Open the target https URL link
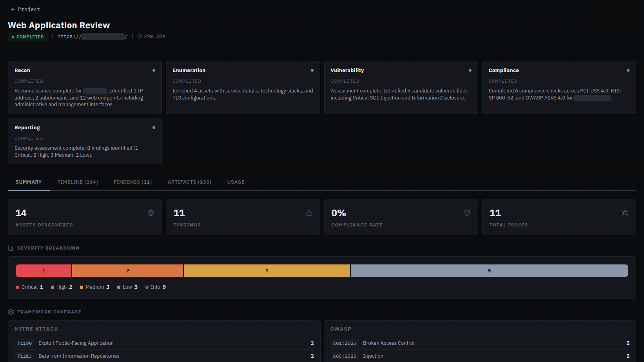Viewport: 644px width, 362px height. [x=93, y=36]
